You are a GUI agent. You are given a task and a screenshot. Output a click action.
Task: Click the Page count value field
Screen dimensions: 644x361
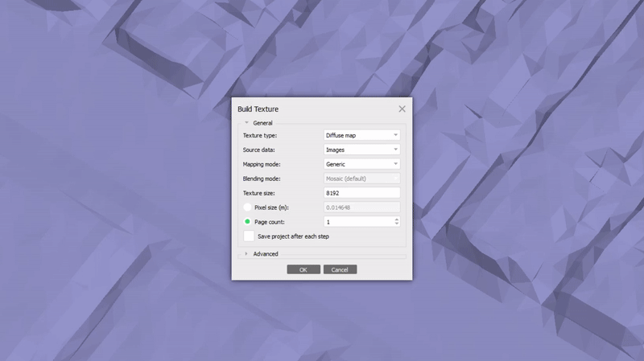pyautogui.click(x=357, y=221)
